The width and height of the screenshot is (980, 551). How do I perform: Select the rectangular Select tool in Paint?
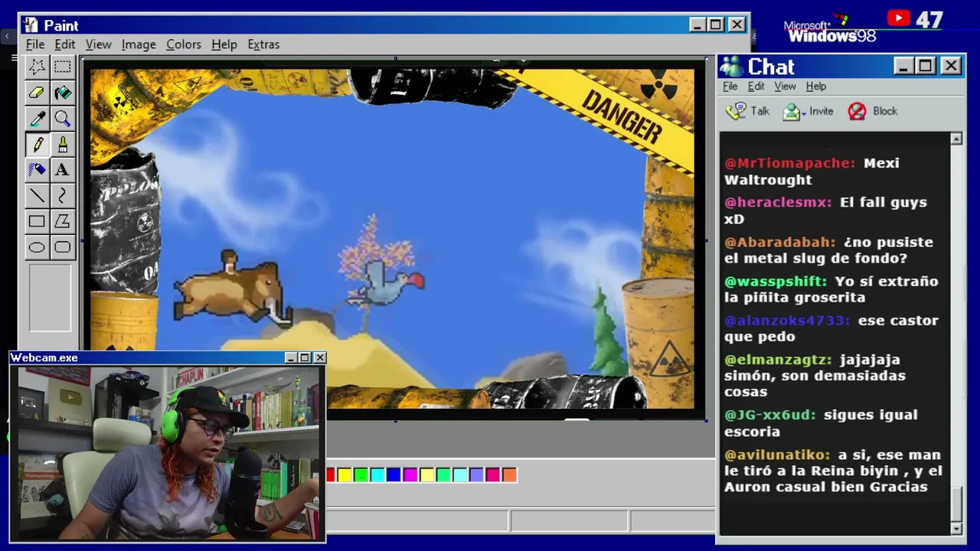click(x=63, y=67)
